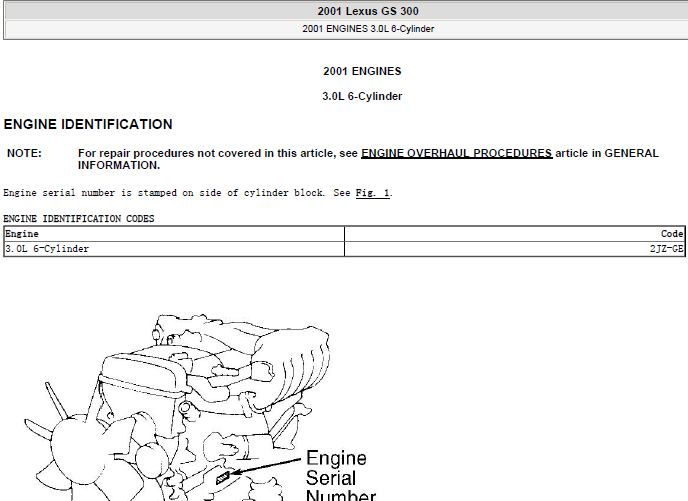This screenshot has height=501, width=688.
Task: Click the ENGINE IDENTIFICATION CODES table title
Action: point(79,218)
